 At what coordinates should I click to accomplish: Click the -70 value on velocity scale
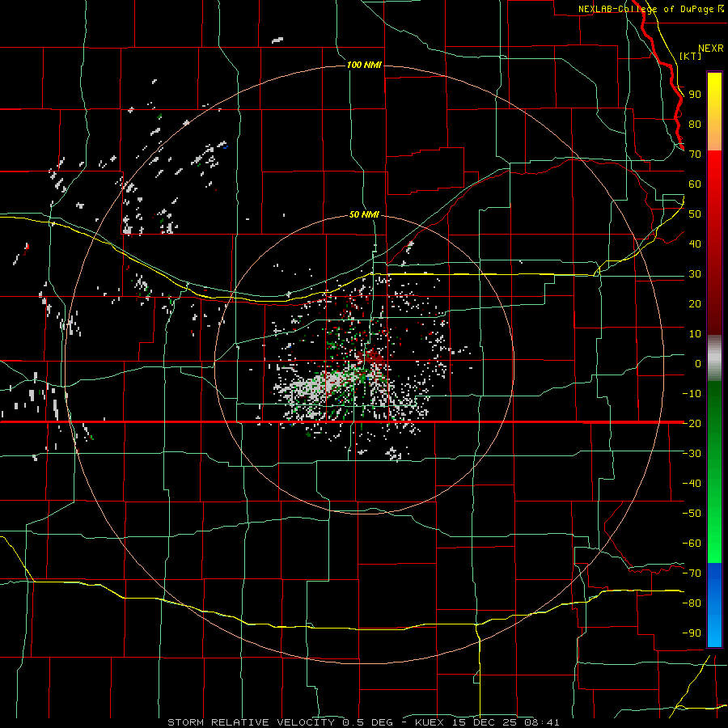coord(692,573)
